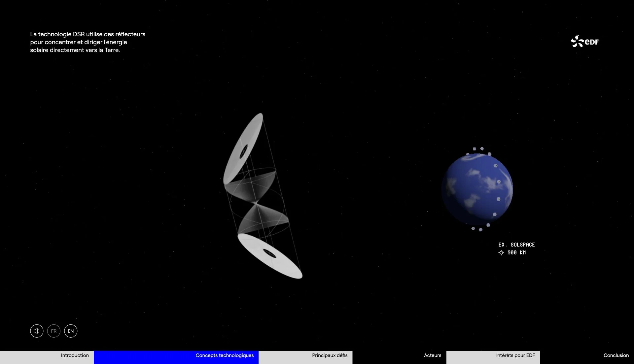Mute the sound with speaker icon
The height and width of the screenshot is (364, 634).
click(37, 331)
